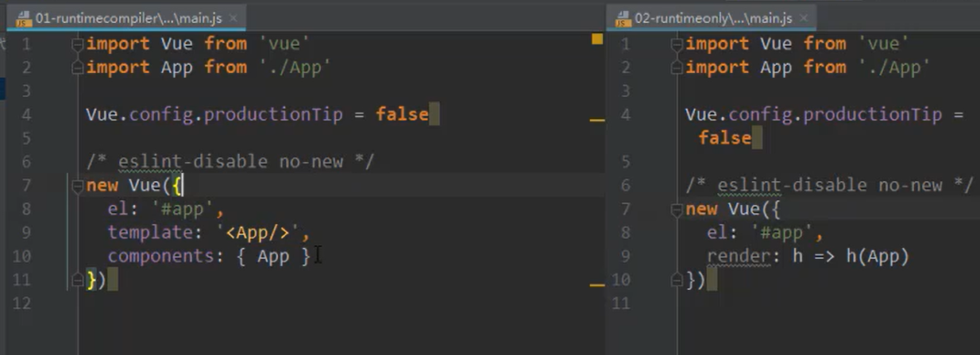Click 'components' property in left editor
980x355 pixels.
[x=161, y=257]
